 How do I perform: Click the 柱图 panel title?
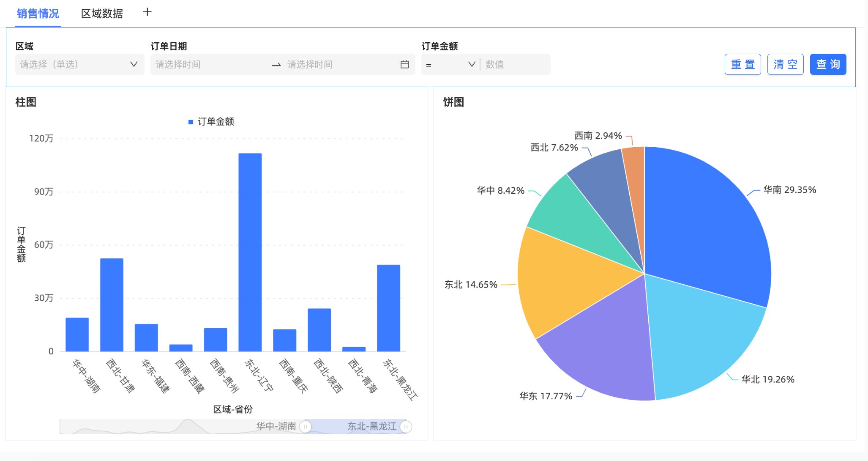[26, 102]
